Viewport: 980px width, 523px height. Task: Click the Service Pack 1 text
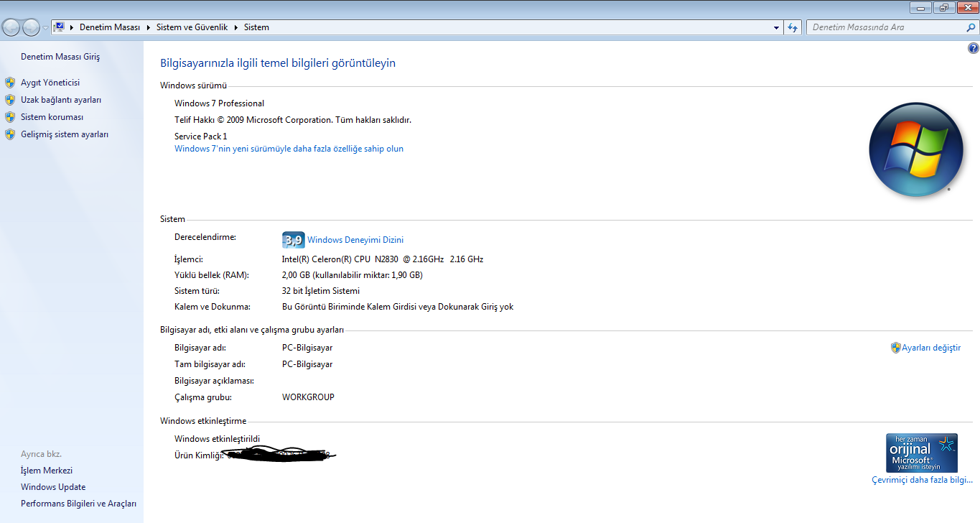200,136
